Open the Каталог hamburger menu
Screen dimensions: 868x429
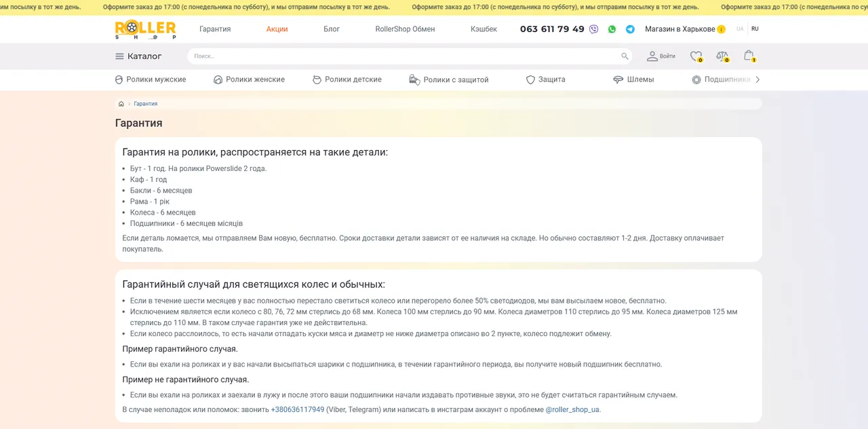click(x=138, y=56)
